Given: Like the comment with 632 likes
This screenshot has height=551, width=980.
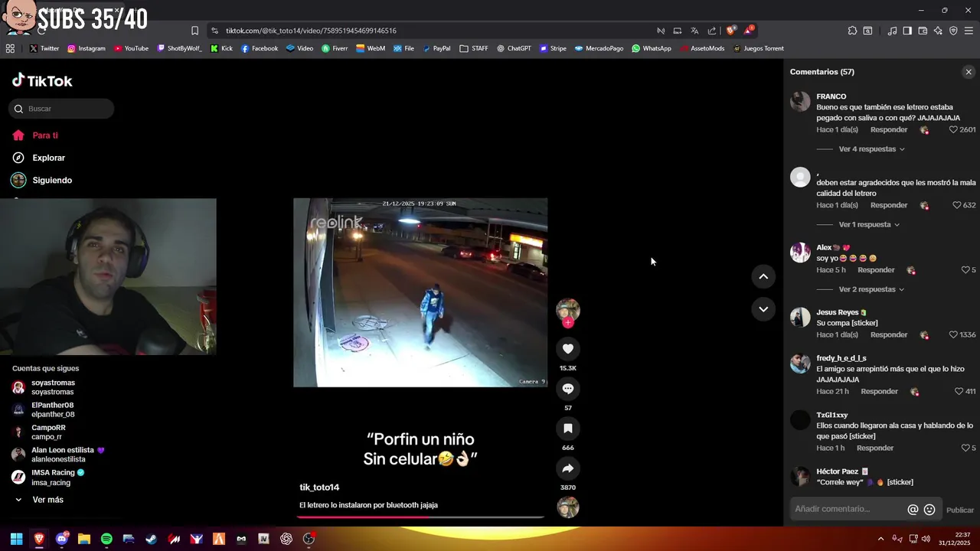Looking at the screenshot, I should click(957, 205).
